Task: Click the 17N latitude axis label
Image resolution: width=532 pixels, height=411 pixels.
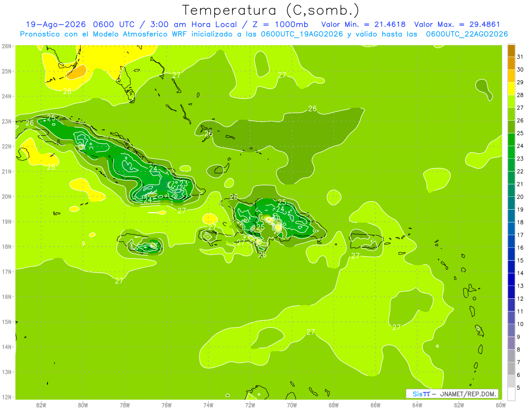Action: click(7, 271)
